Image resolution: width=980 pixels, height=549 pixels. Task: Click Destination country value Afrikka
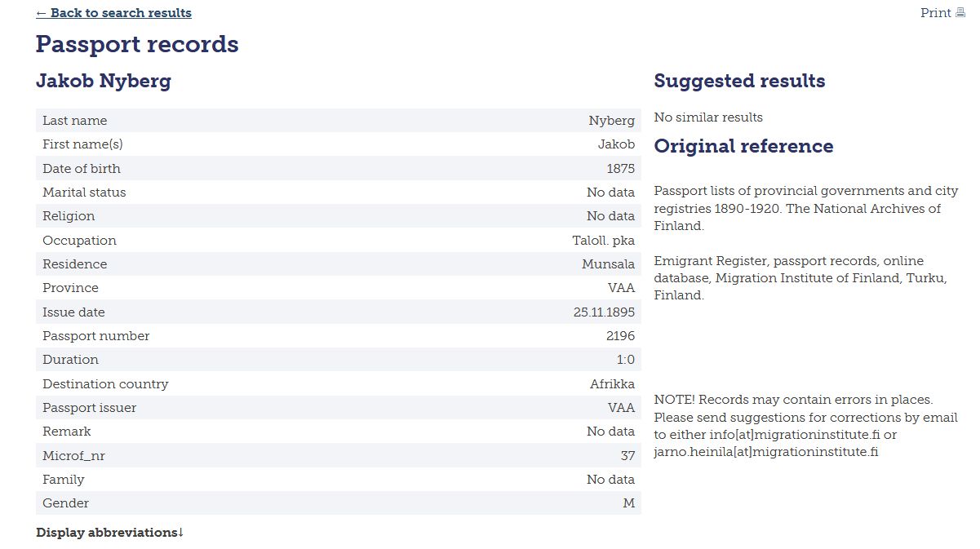(613, 384)
